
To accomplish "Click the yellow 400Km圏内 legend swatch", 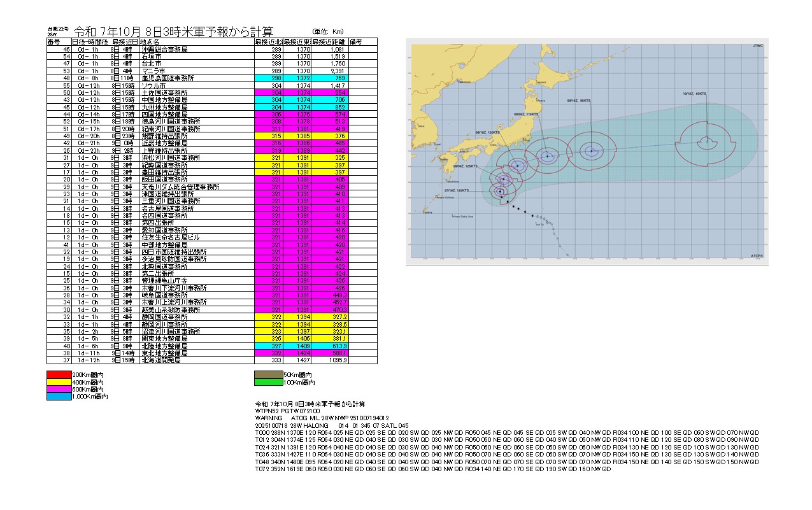I will tap(59, 381).
